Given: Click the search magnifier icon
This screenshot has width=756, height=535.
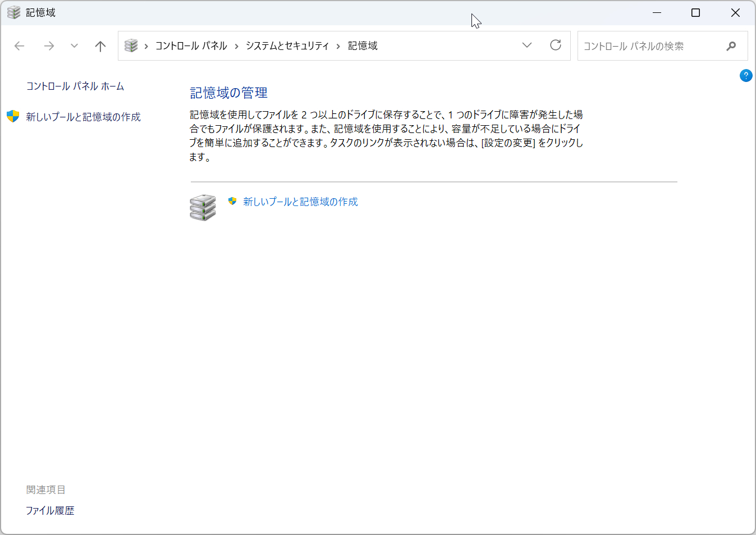Looking at the screenshot, I should [x=731, y=46].
